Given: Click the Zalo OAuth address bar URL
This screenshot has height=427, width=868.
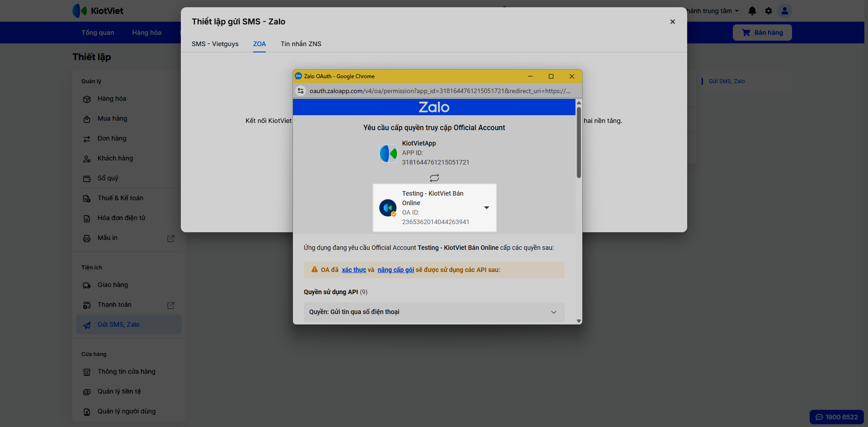Looking at the screenshot, I should click(440, 91).
